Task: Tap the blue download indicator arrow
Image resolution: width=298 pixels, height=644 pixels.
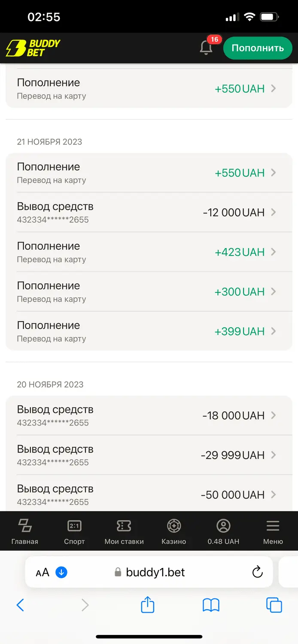Action: 61,572
